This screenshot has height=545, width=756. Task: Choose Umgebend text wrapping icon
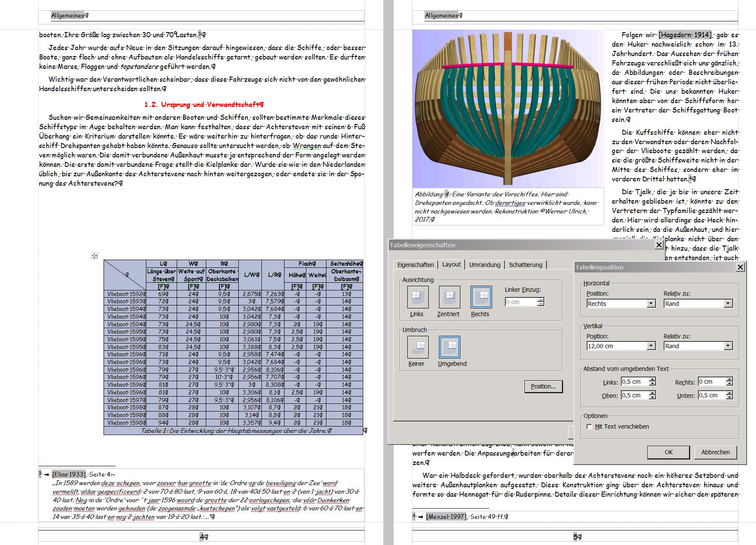(x=449, y=347)
